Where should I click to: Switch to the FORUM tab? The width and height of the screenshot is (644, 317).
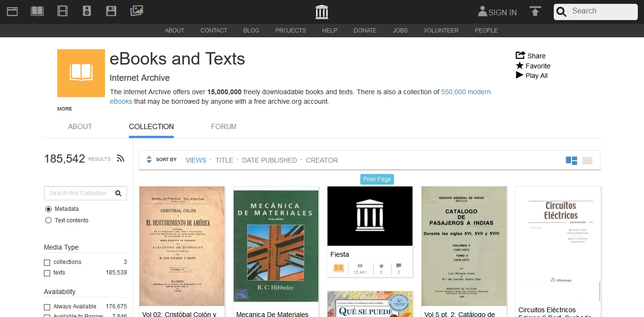[x=223, y=127]
